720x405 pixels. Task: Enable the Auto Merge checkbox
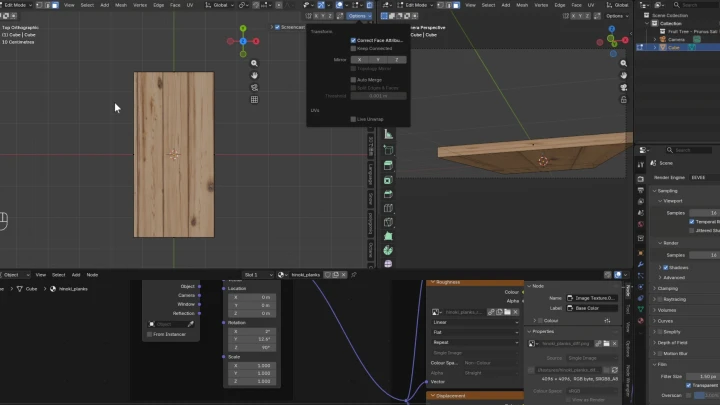353,80
